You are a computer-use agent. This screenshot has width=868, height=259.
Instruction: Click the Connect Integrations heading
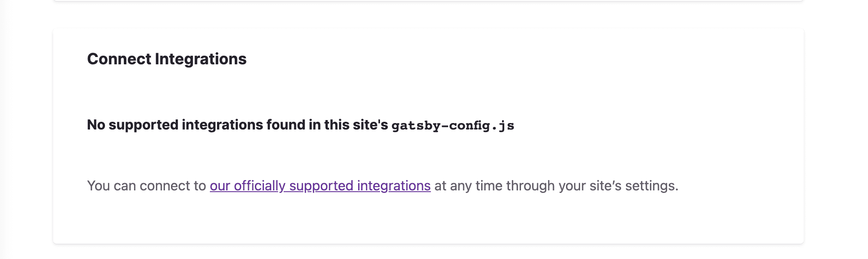click(166, 59)
